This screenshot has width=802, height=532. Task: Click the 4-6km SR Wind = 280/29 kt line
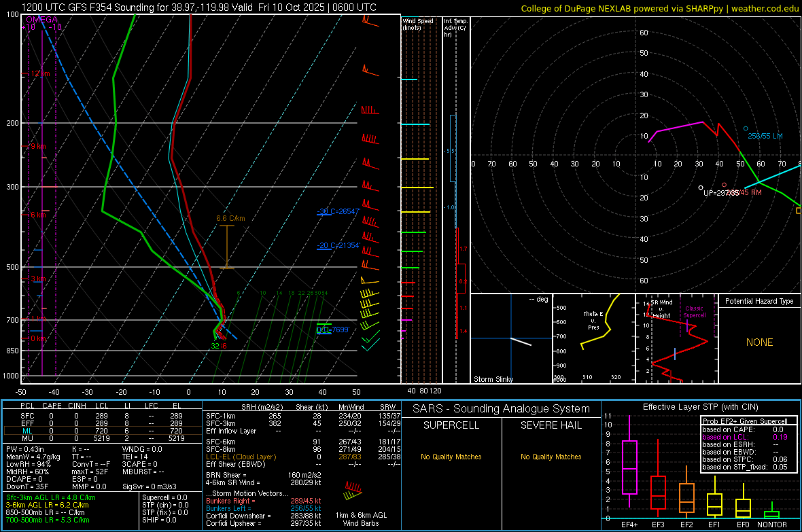pyautogui.click(x=264, y=483)
